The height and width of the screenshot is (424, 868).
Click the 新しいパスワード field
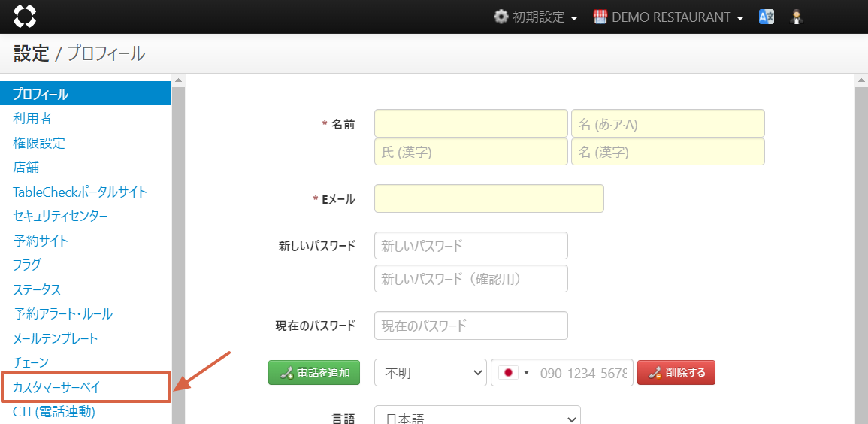pyautogui.click(x=471, y=246)
